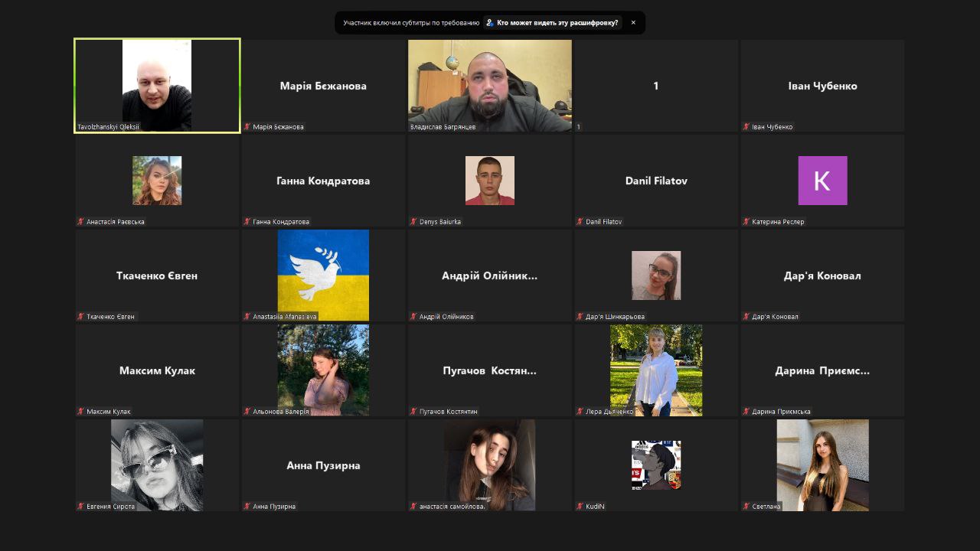
Task: Select the dove flag avatar of Anastasiia Afanasieva
Action: coord(323,274)
